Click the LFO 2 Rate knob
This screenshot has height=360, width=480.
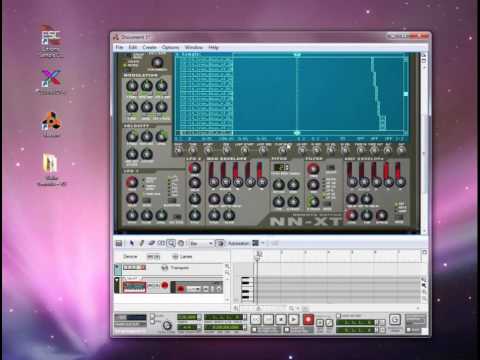pos(195,168)
